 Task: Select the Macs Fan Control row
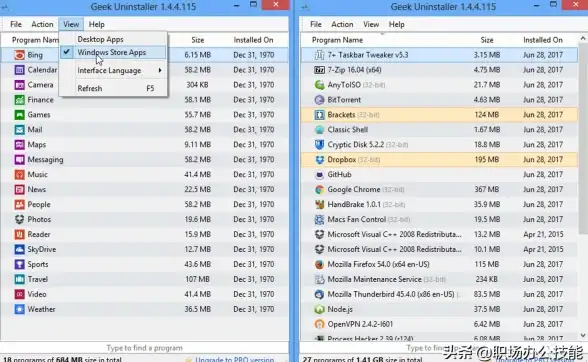pyautogui.click(x=439, y=219)
